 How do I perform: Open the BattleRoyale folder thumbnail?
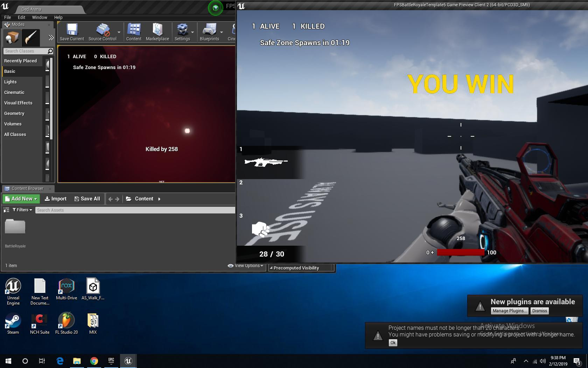pyautogui.click(x=15, y=226)
